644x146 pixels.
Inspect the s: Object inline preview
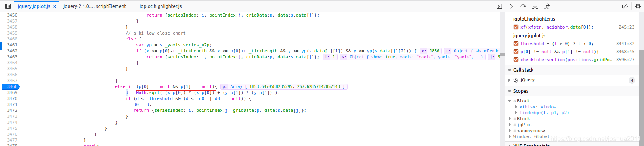pos(412,57)
